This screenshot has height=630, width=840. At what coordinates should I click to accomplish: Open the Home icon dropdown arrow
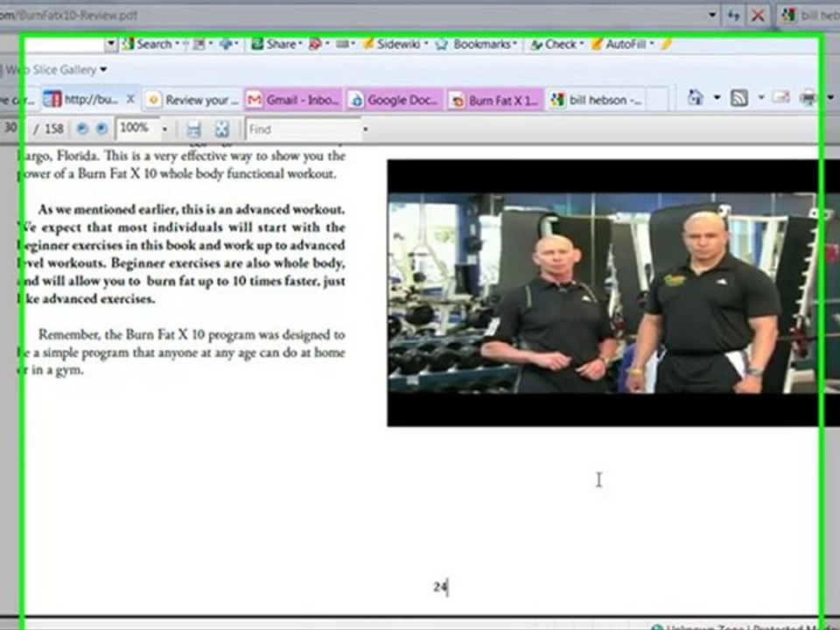pyautogui.click(x=717, y=98)
